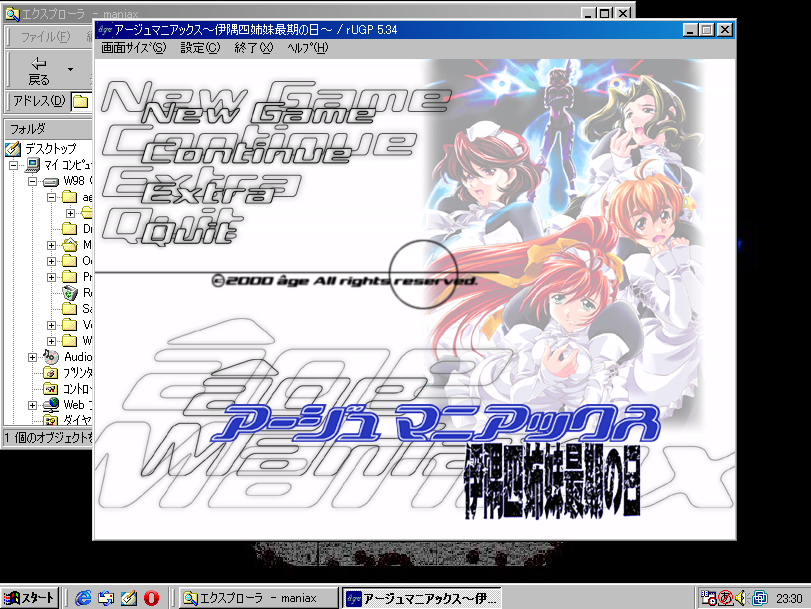Screen dimensions: 811x609
Task: Collapse the My Computer tree node
Action: (x=15, y=165)
